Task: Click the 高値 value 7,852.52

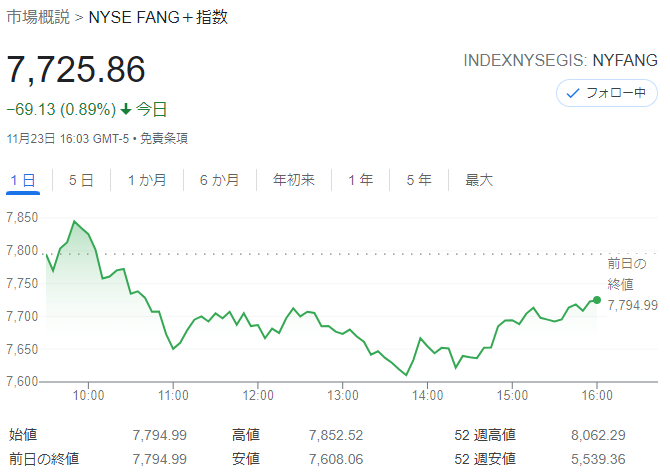Action: tap(336, 435)
